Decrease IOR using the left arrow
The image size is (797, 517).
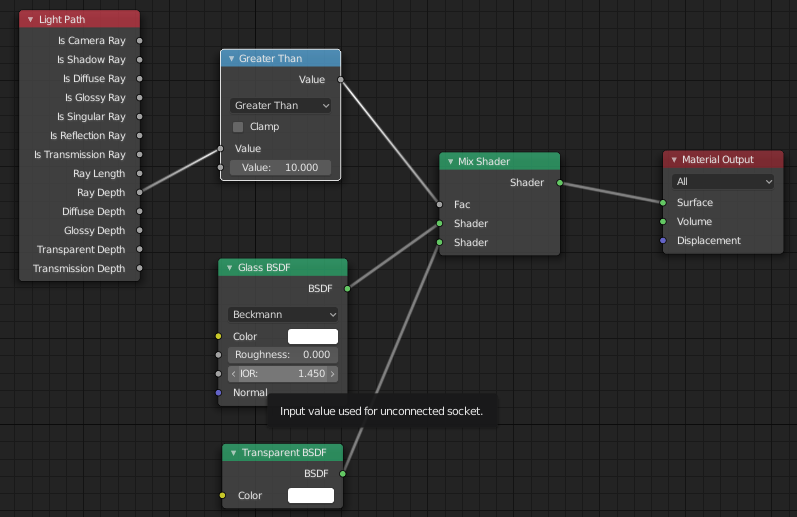coord(234,374)
